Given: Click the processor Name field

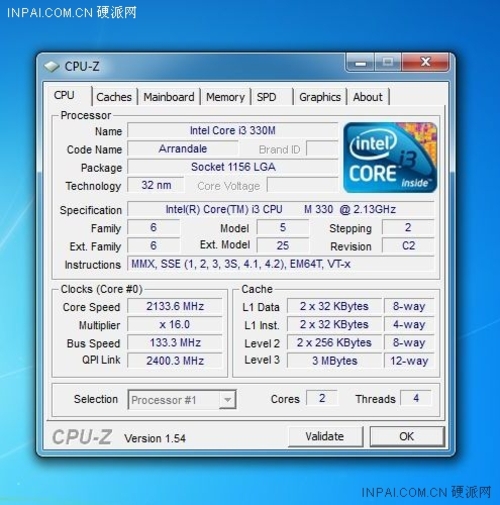Looking at the screenshot, I should click(x=233, y=130).
